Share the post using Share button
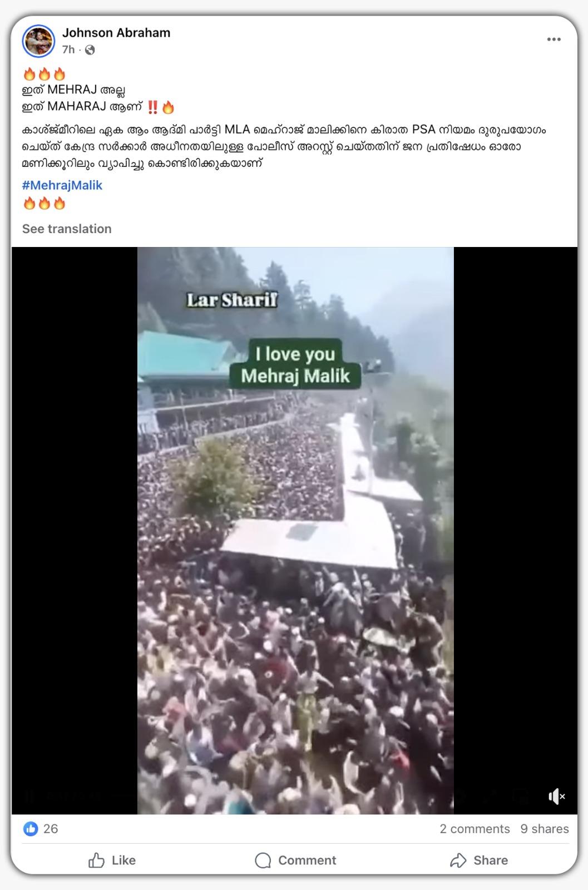The width and height of the screenshot is (588, 890). 479,860
